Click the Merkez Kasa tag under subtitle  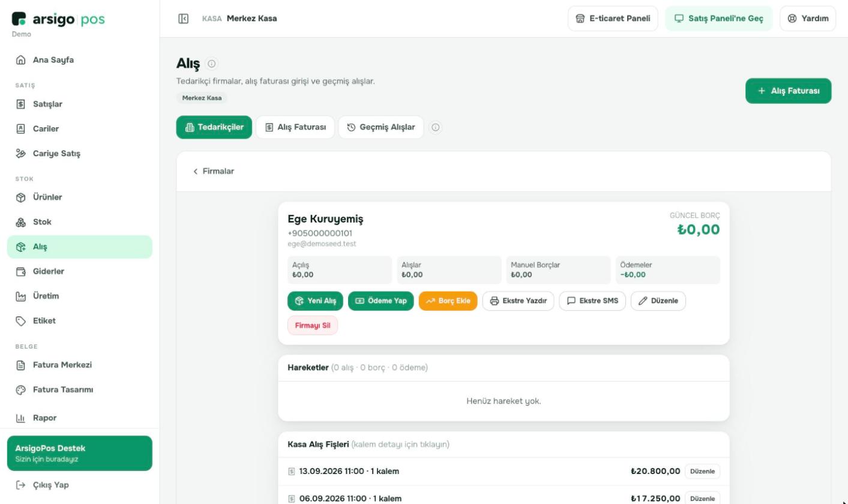(202, 98)
